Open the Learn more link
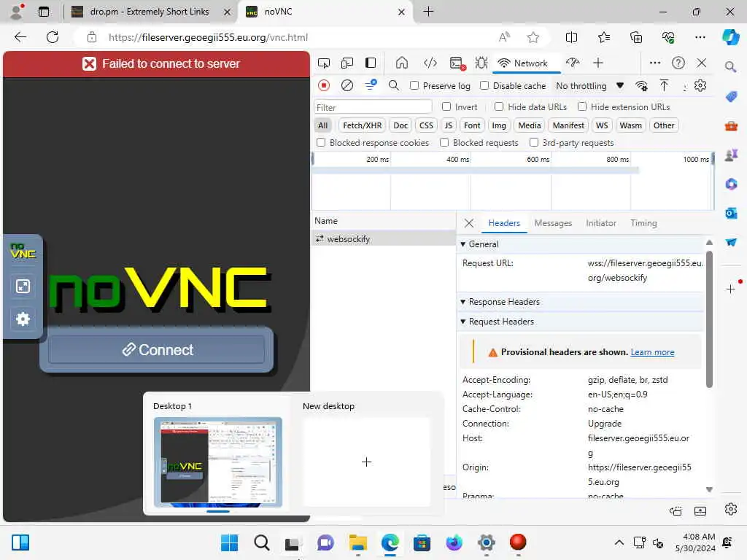 click(652, 352)
